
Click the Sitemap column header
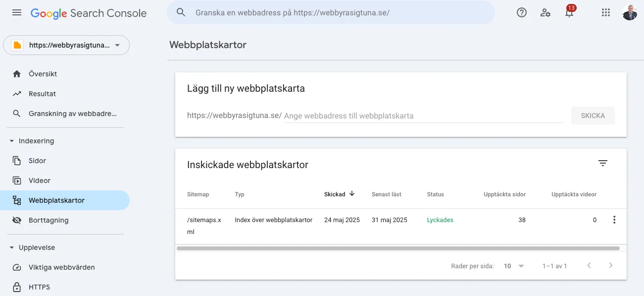coord(198,194)
